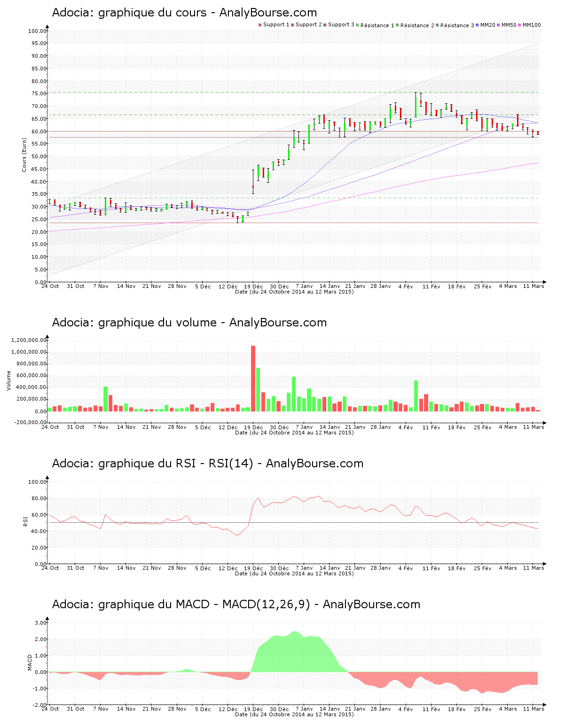The height and width of the screenshot is (728, 564).
Task: Select the Résistance 1 legend entry
Action: tap(377, 25)
